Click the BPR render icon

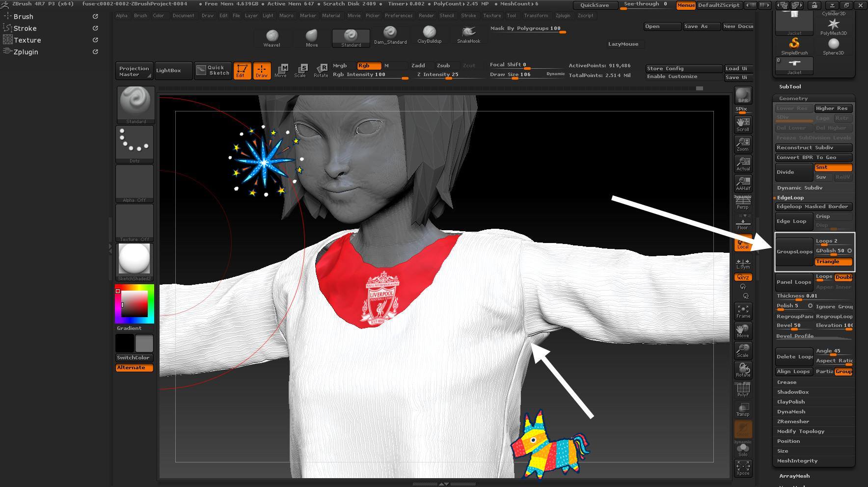click(x=743, y=95)
